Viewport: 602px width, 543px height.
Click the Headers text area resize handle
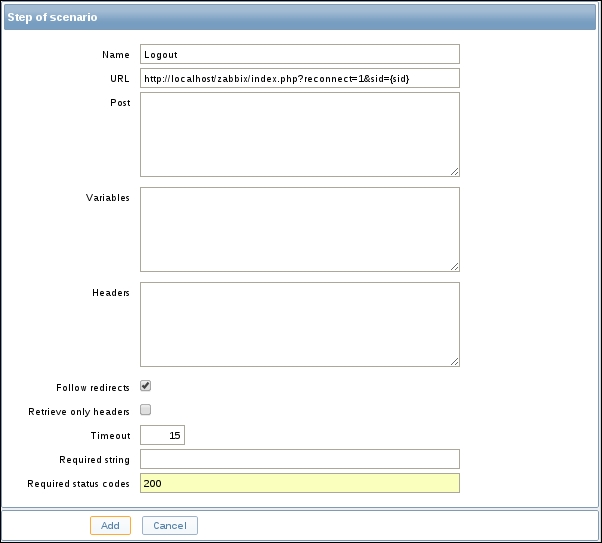pyautogui.click(x=455, y=362)
